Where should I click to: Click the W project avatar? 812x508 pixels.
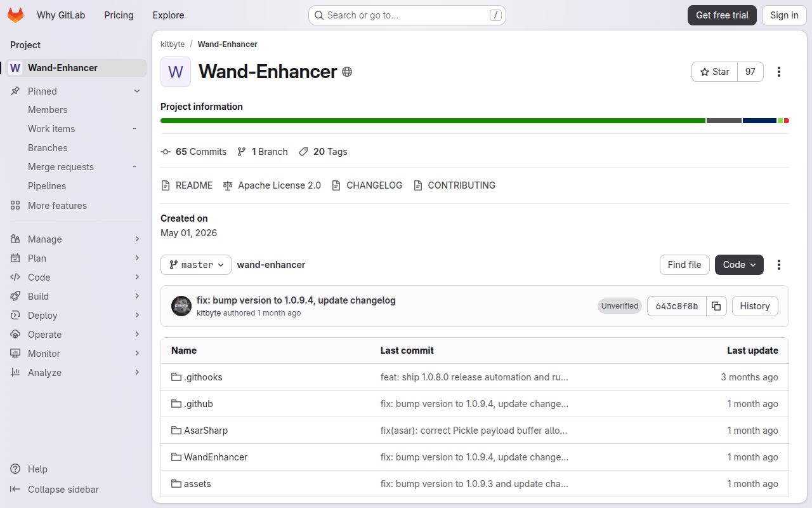pos(176,72)
